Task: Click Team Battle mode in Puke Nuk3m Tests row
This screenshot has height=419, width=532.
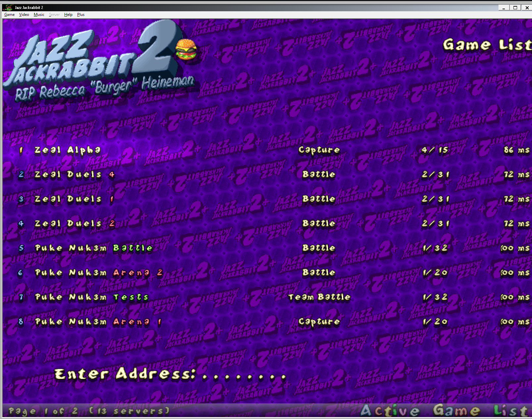Action: (x=319, y=297)
